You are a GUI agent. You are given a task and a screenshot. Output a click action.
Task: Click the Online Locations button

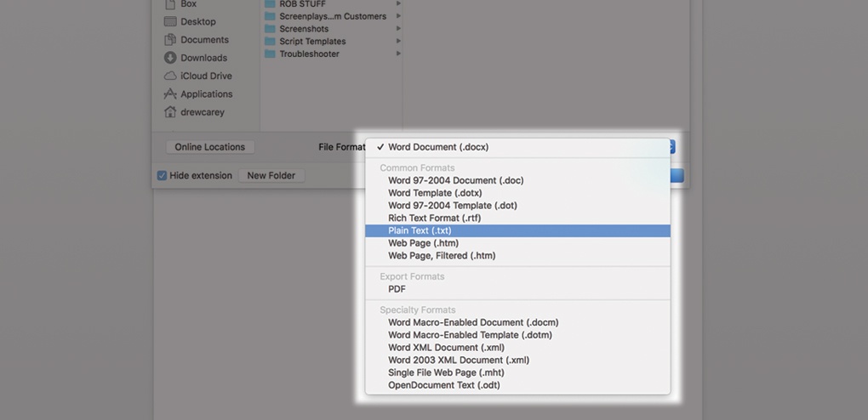pyautogui.click(x=209, y=147)
